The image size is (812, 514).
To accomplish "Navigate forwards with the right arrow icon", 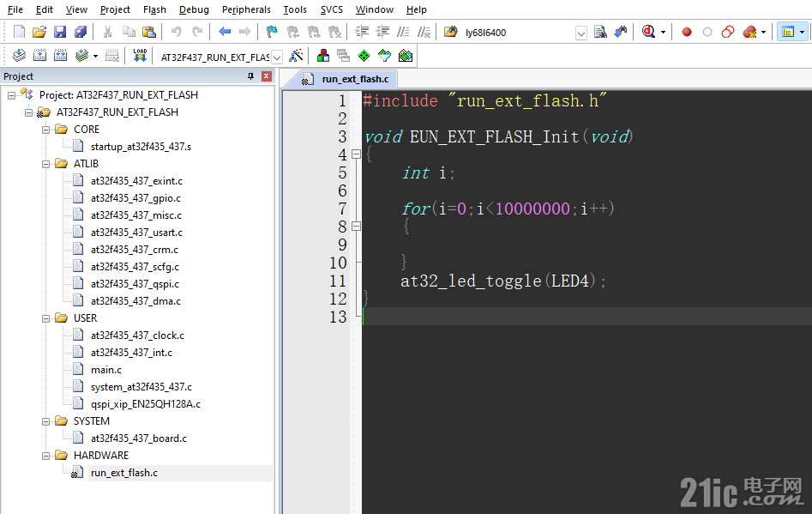I will pyautogui.click(x=245, y=32).
